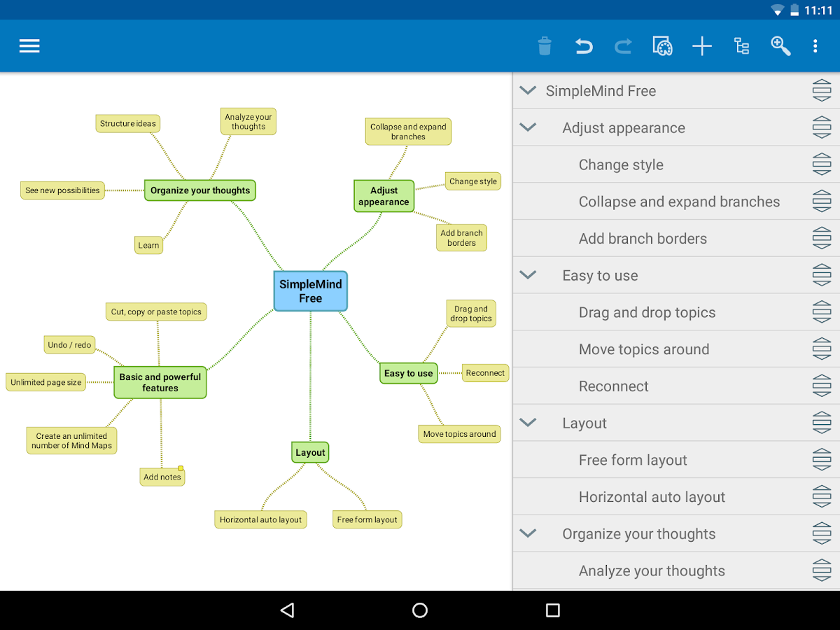Select the Cut, copy or paste topics node
The height and width of the screenshot is (630, 840).
pos(156,312)
